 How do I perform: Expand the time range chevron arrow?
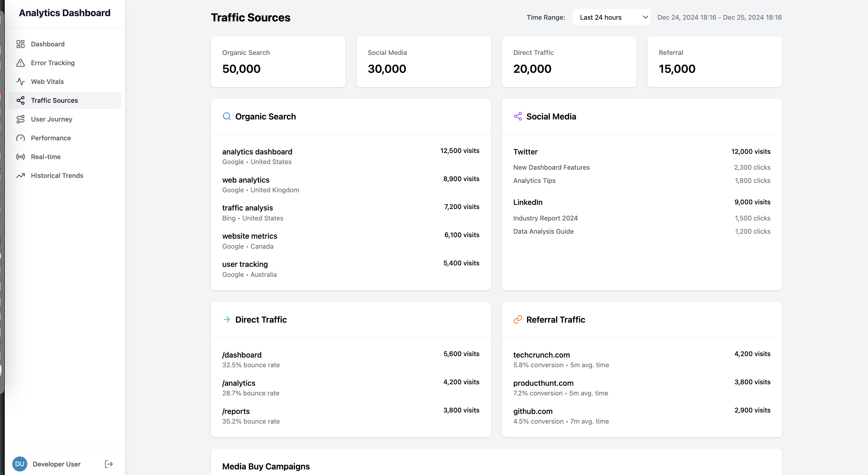645,17
